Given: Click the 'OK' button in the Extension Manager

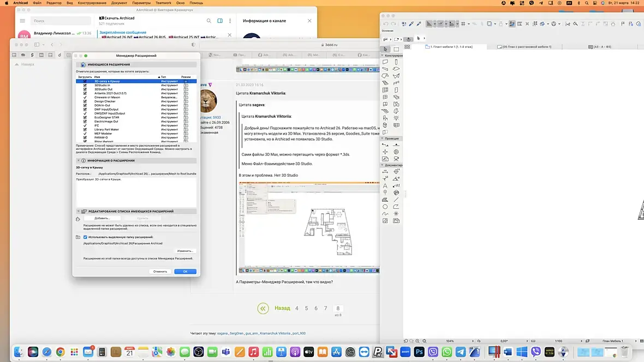Looking at the screenshot, I should (x=185, y=271).
